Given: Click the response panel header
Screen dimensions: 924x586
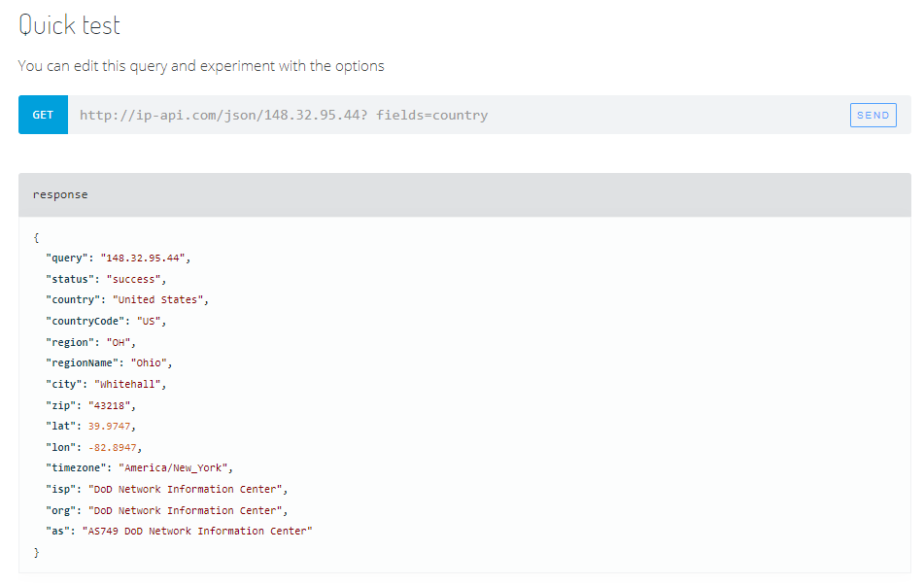Looking at the screenshot, I should (x=463, y=194).
